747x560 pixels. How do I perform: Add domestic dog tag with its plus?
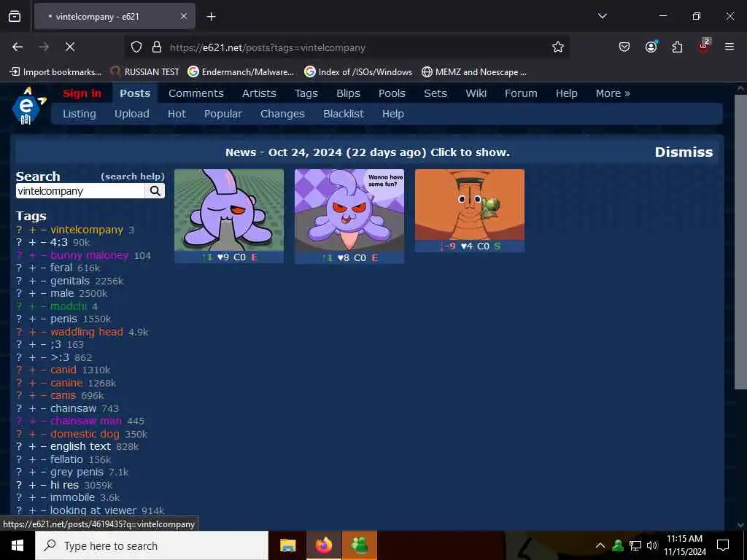click(32, 434)
